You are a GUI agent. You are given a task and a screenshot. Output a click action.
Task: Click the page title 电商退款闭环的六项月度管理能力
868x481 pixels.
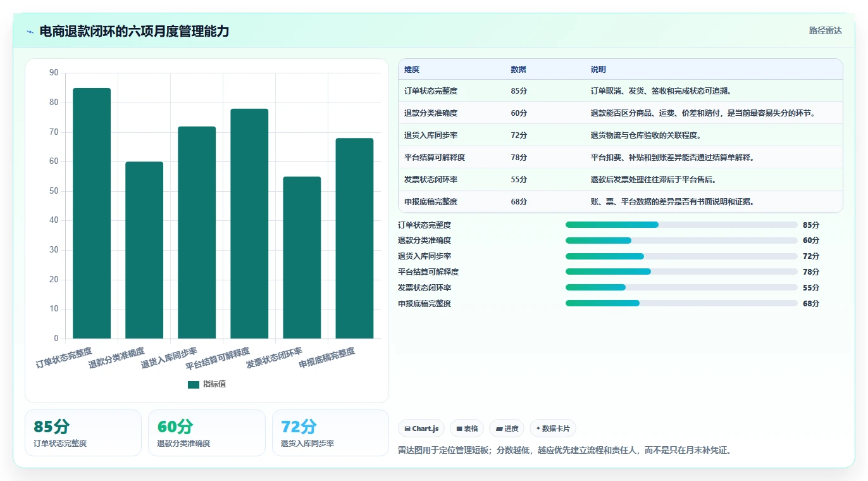135,31
